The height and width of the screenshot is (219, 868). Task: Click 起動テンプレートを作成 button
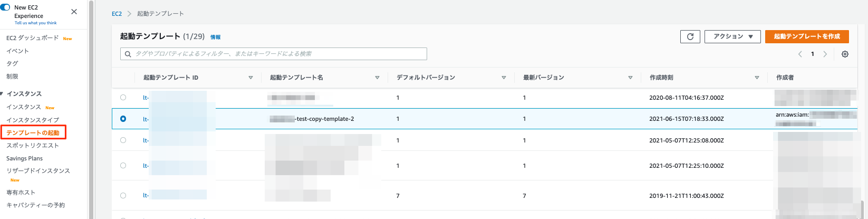[807, 36]
